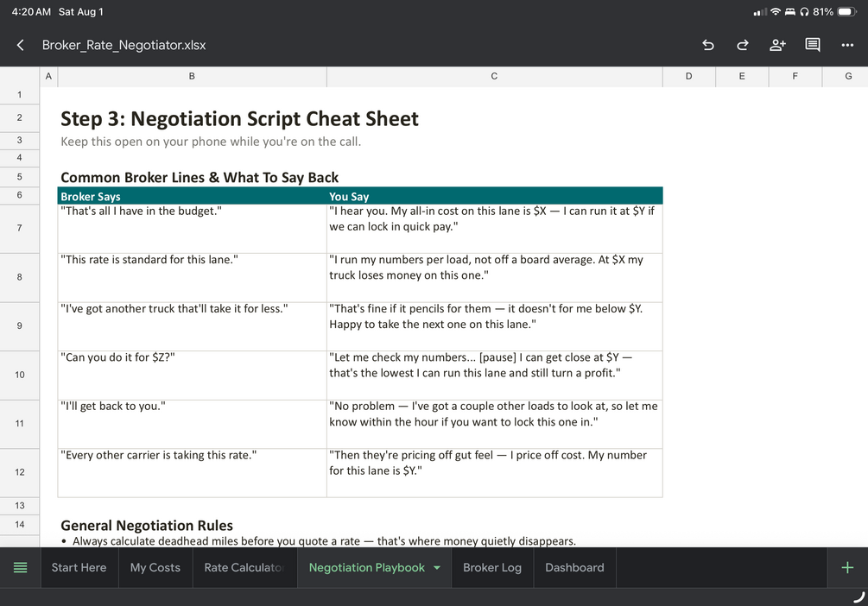The height and width of the screenshot is (606, 868).
Task: Select column B header
Action: tap(192, 76)
